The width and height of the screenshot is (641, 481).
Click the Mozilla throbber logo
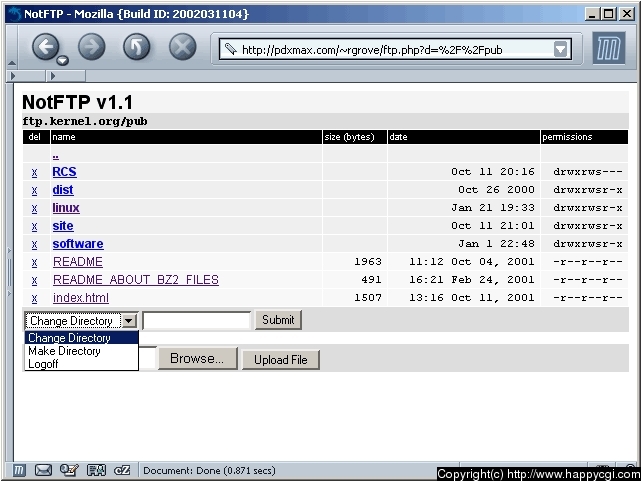click(x=609, y=48)
